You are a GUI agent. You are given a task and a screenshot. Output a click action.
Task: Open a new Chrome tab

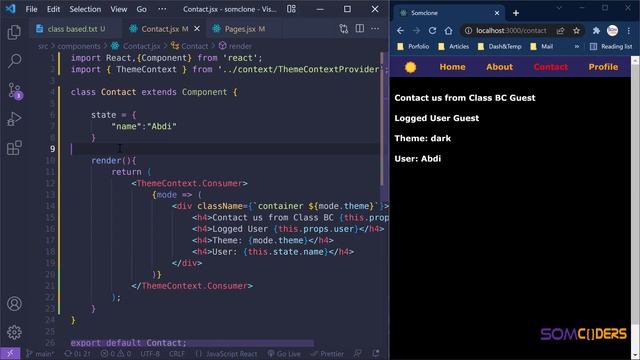pos(516,13)
